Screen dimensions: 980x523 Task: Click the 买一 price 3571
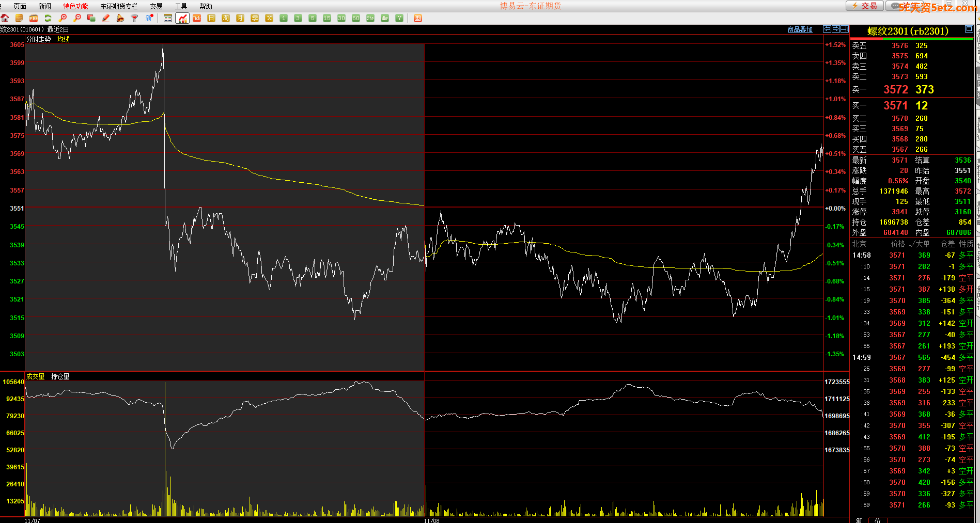point(895,106)
